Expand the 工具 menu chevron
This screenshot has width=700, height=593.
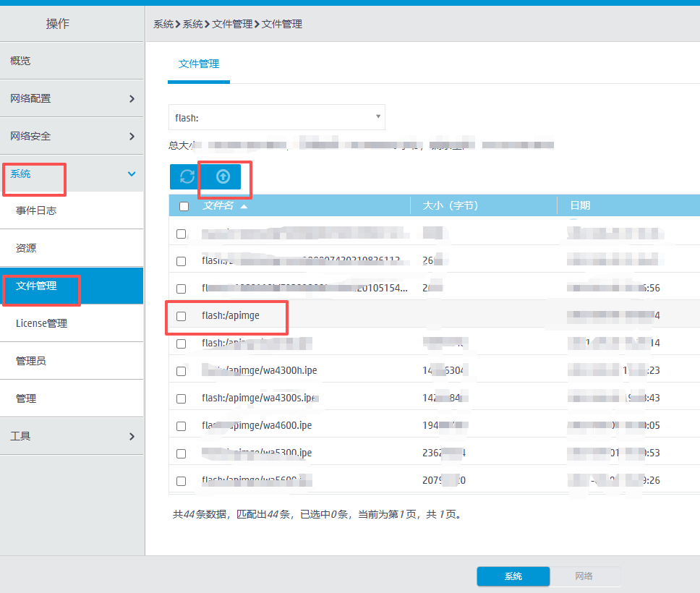click(x=132, y=436)
